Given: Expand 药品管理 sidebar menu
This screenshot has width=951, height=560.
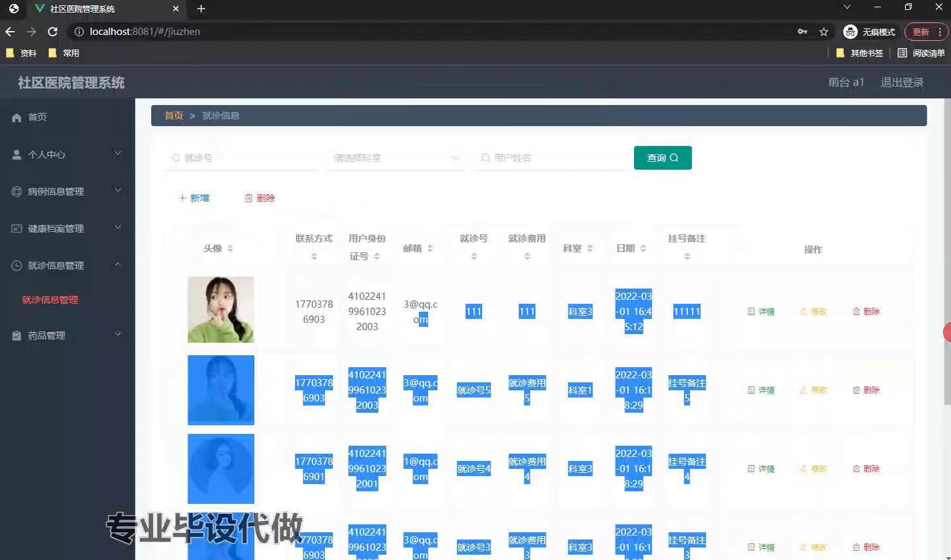Looking at the screenshot, I should [x=67, y=335].
